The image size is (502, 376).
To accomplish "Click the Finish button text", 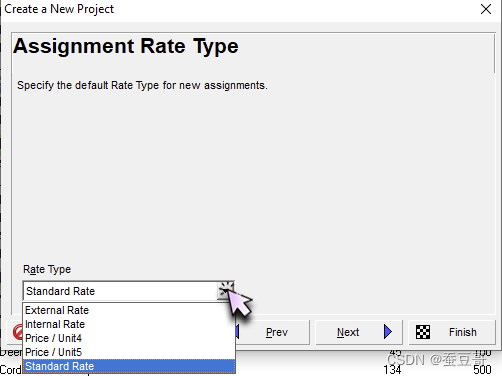I will click(463, 332).
